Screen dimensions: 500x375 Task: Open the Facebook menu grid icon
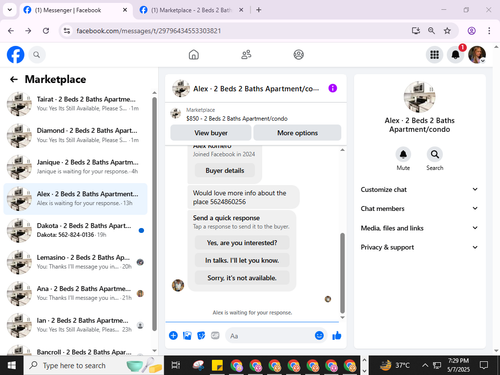(x=434, y=55)
